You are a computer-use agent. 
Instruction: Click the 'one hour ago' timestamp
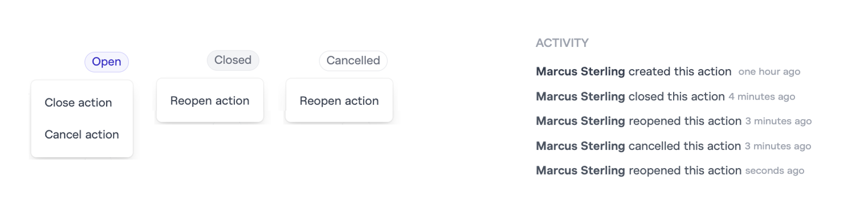(769, 72)
